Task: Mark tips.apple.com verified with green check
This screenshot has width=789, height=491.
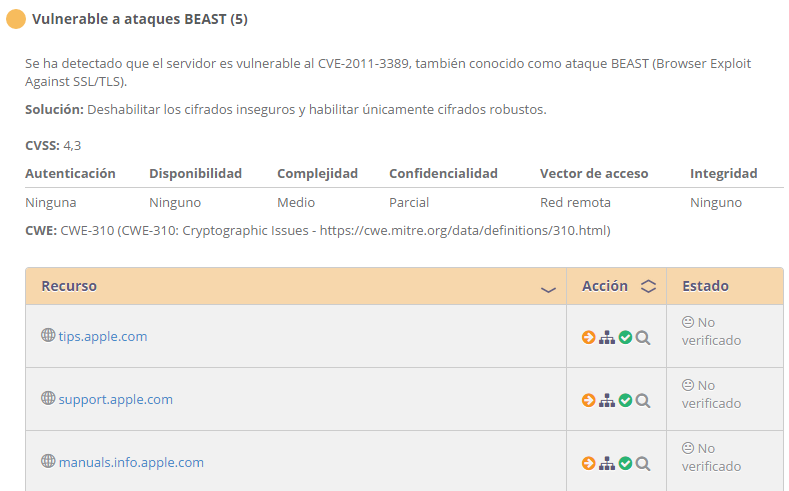Action: point(625,337)
